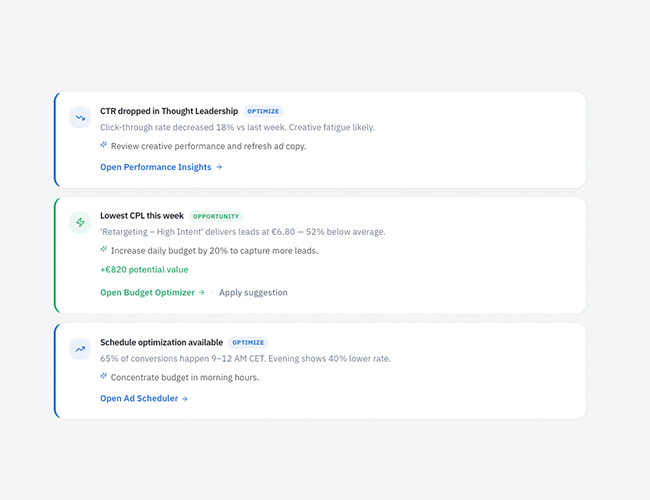Click the sparkle icon before Increase daily budget
Viewport: 650px width, 500px height.
pos(104,249)
